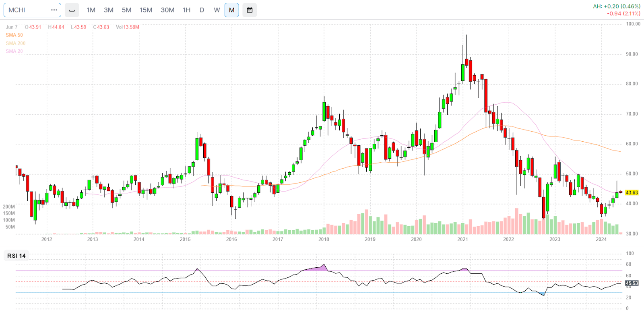The width and height of the screenshot is (644, 314).
Task: Edit the MCHI ticker symbol field
Action: pos(32,10)
